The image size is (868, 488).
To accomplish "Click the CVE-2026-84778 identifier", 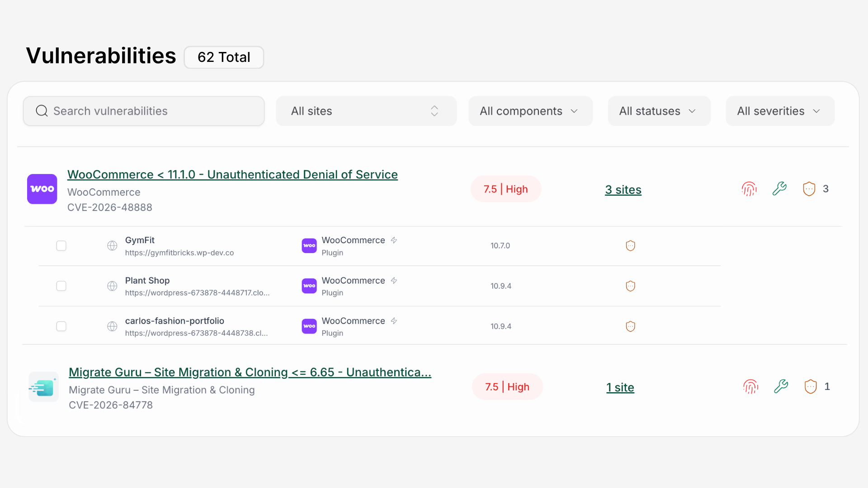I will 111,405.
